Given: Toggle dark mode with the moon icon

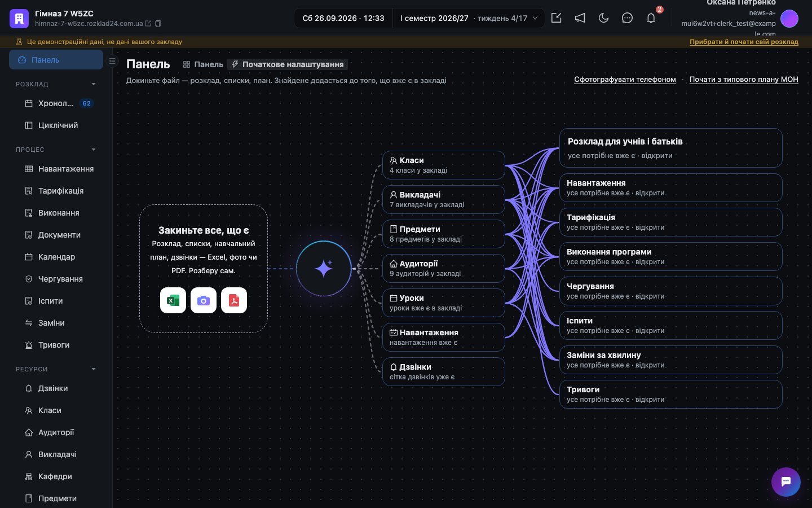Looking at the screenshot, I should 603,18.
